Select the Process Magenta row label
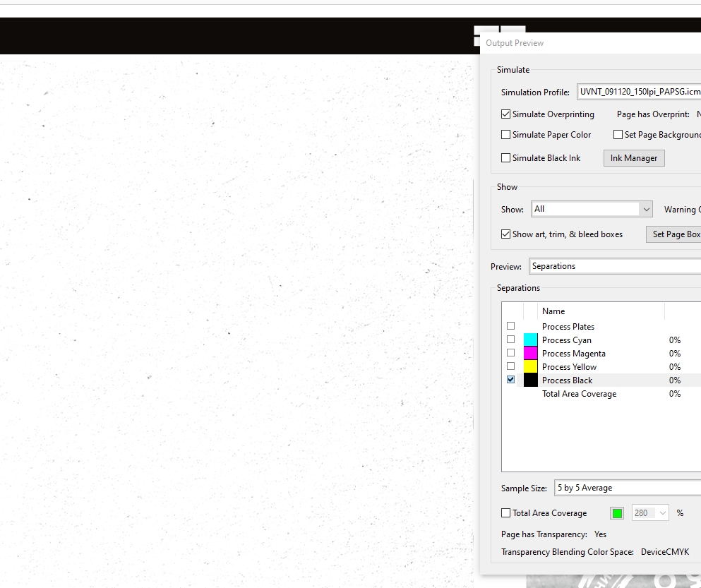 (x=574, y=353)
